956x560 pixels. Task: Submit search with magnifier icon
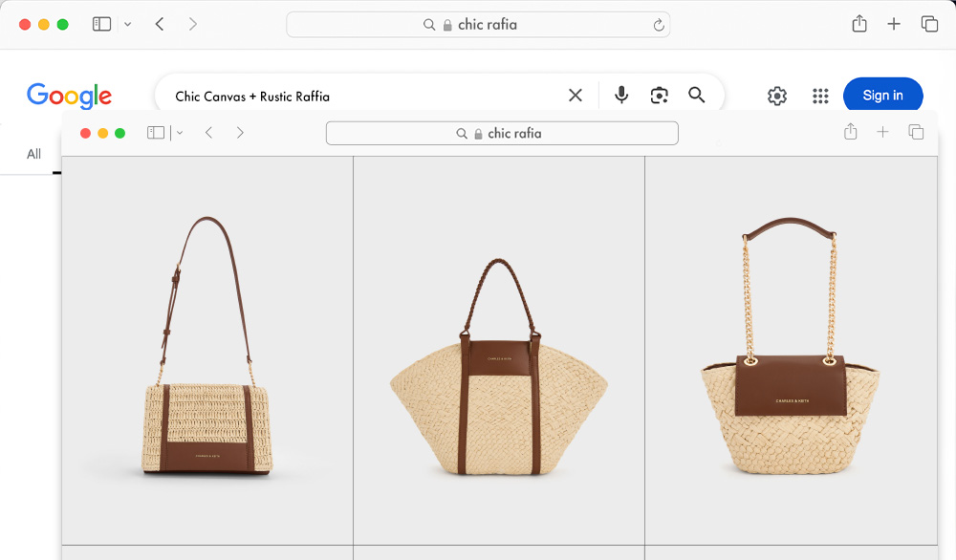[696, 95]
